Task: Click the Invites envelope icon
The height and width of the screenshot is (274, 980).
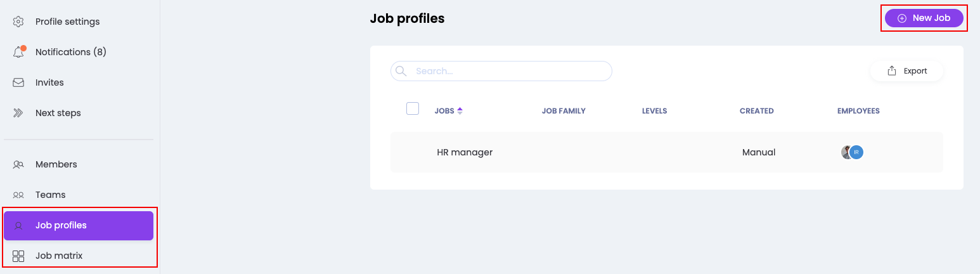Action: coord(18,82)
